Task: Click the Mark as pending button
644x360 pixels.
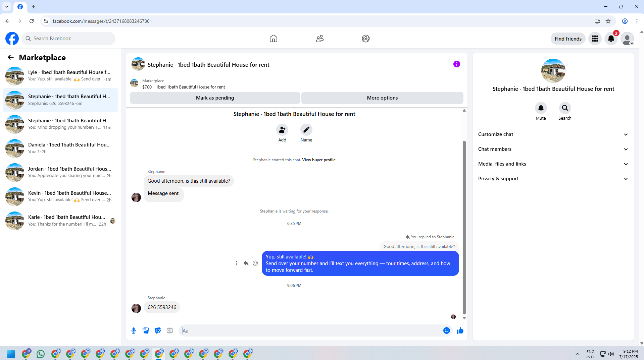Action: tap(215, 98)
